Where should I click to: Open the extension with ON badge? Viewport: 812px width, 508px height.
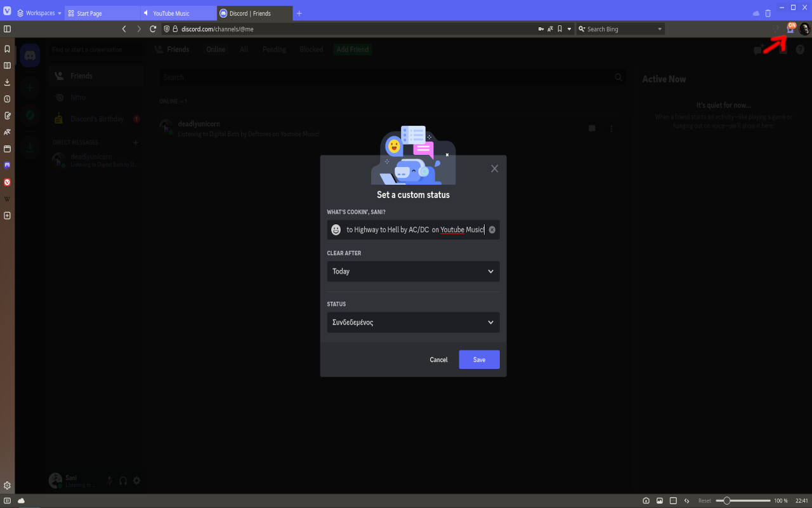[790, 28]
